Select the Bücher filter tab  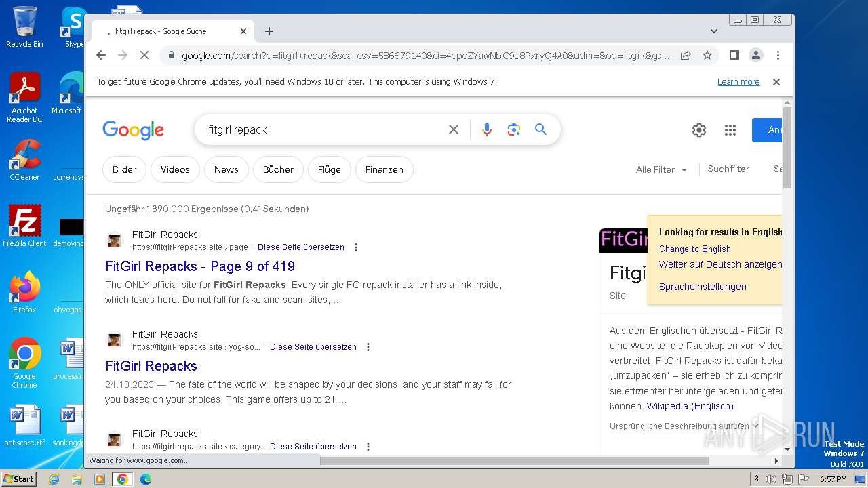pos(278,169)
